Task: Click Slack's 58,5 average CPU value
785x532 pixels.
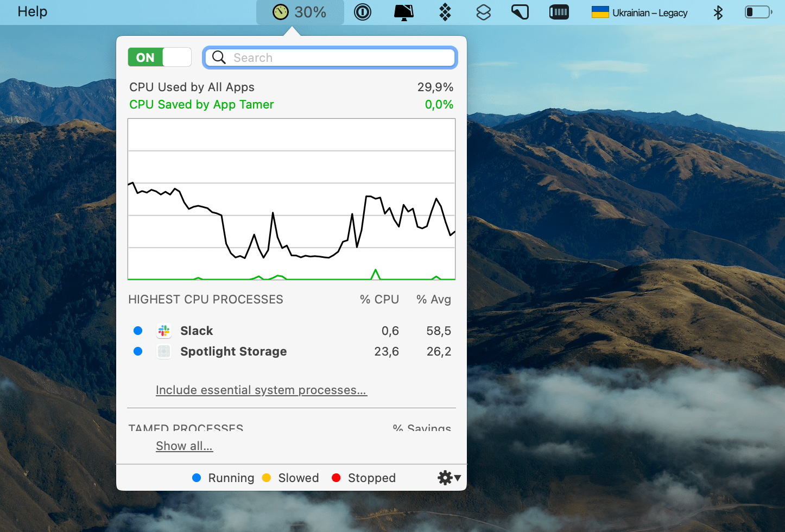Action: [x=439, y=331]
